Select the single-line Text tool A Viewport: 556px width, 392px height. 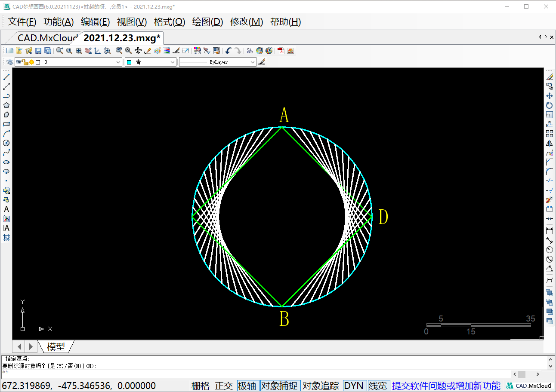point(6,209)
